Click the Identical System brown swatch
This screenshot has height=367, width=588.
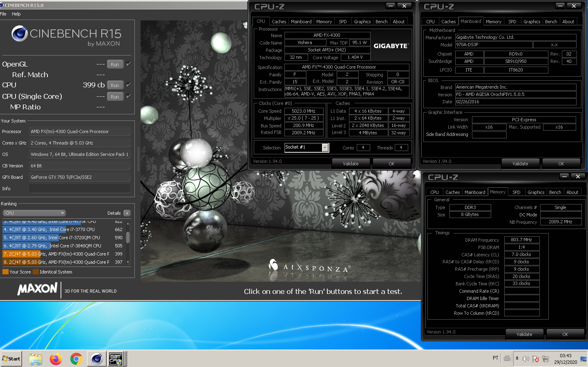[x=36, y=272]
